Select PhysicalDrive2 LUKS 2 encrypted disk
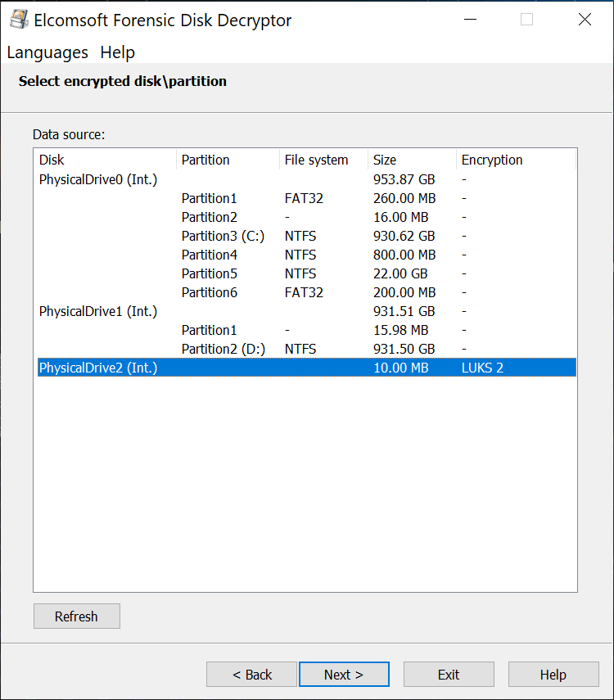The image size is (614, 700). [x=98, y=368]
